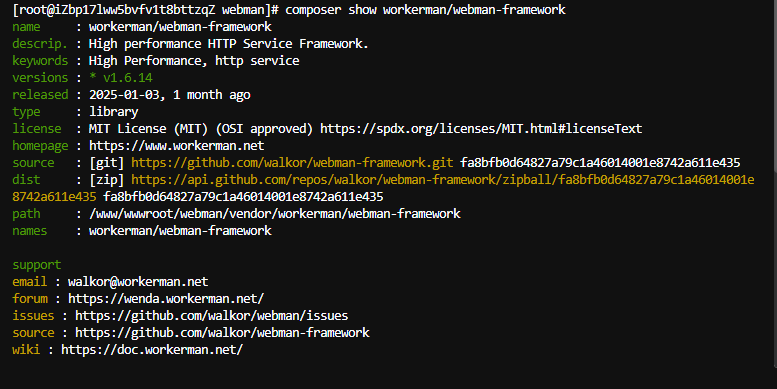Open the MIT license spdx.org link

(481, 129)
